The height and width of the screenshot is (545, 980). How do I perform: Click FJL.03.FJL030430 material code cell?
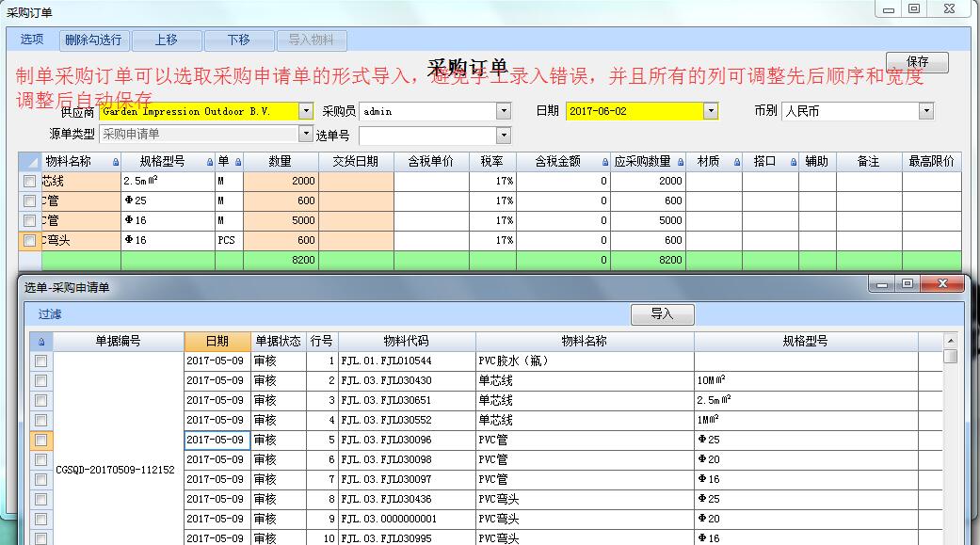[x=407, y=380]
